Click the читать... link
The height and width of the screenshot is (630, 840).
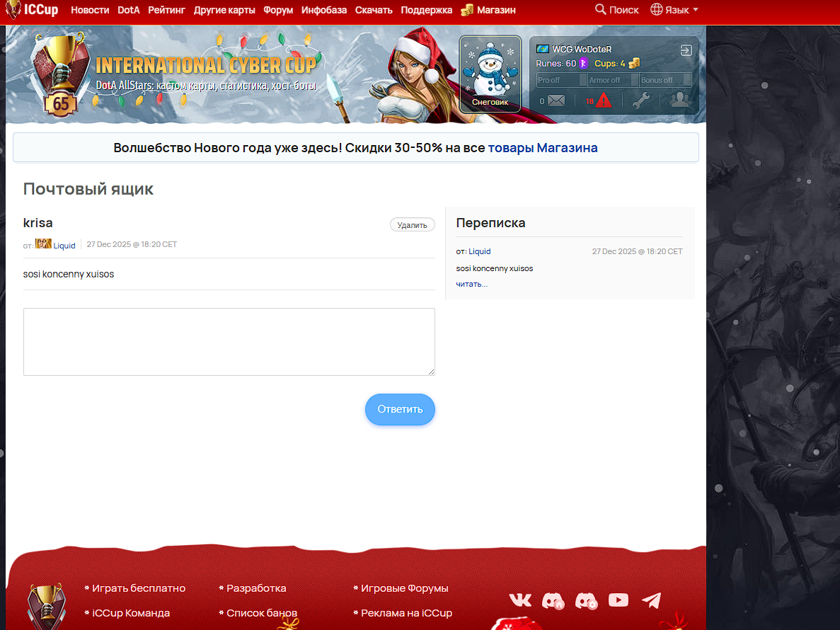[471, 284]
